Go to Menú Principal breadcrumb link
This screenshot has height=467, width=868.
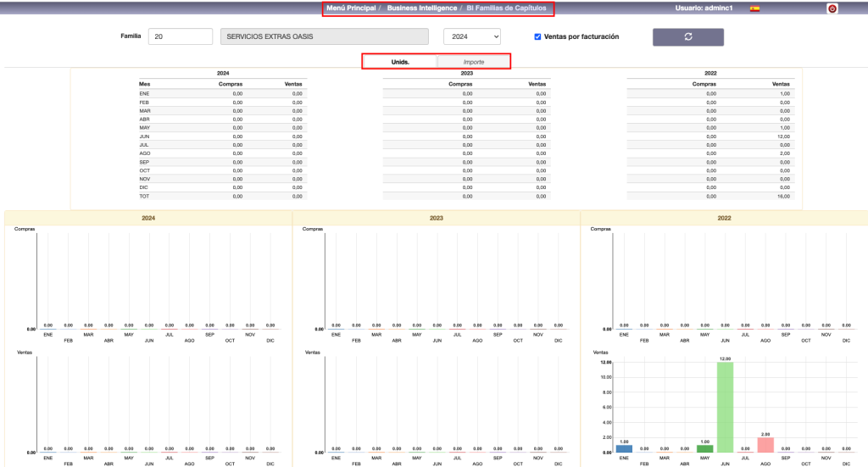pyautogui.click(x=351, y=8)
